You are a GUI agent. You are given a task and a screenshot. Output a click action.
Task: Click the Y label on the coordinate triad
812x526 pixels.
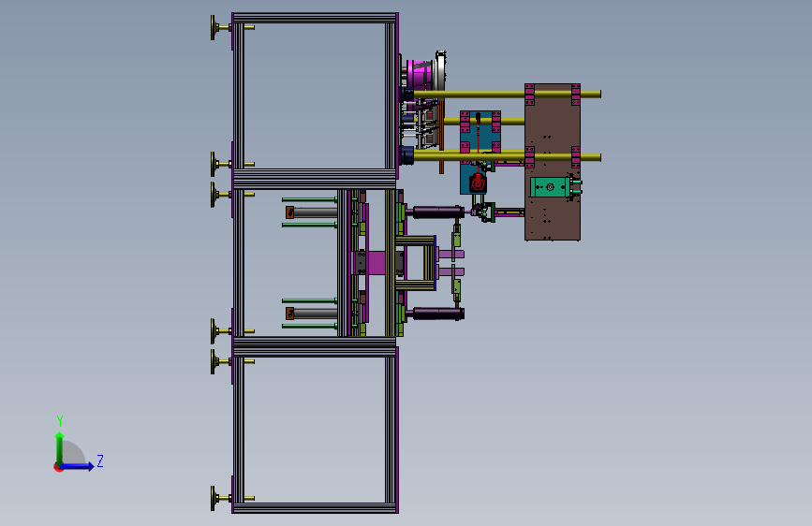(x=60, y=421)
